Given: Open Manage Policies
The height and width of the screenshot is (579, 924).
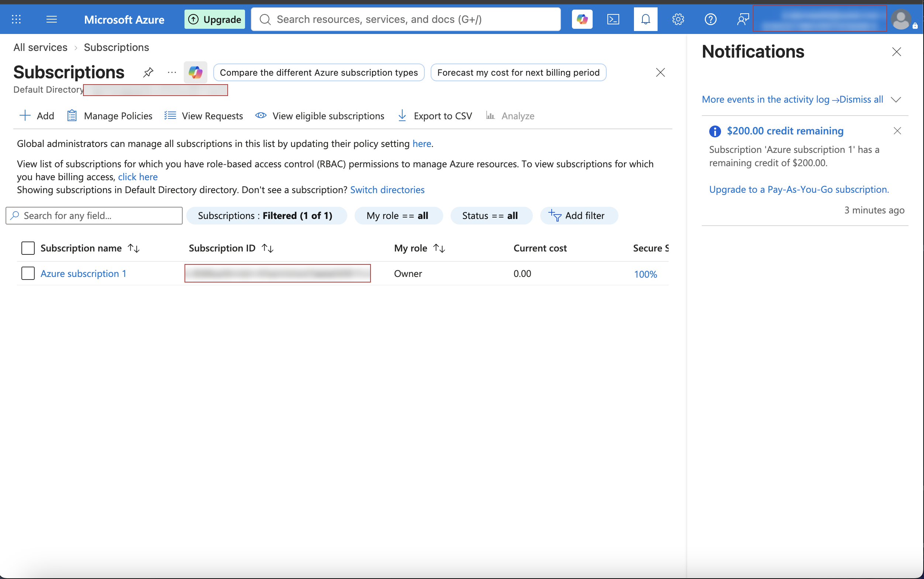Looking at the screenshot, I should click(x=110, y=116).
